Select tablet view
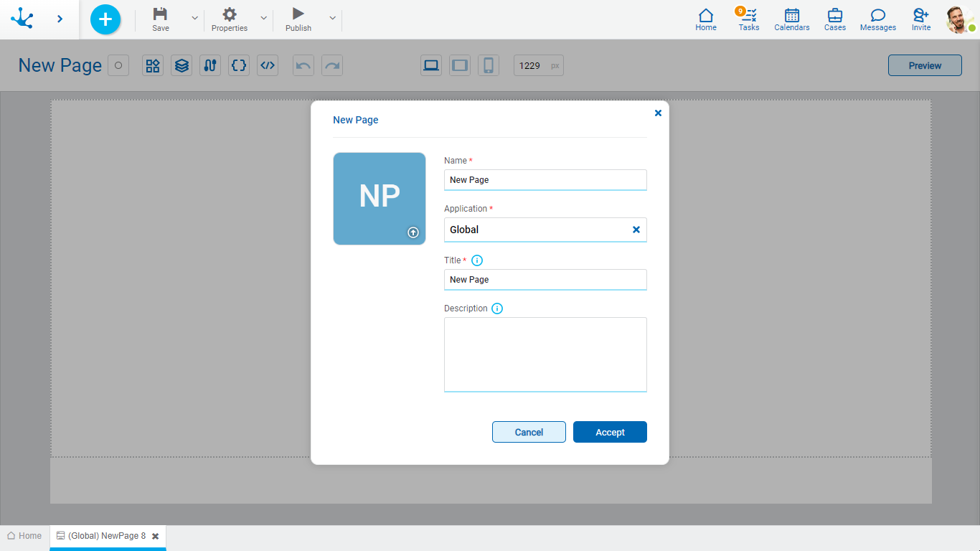 click(460, 65)
